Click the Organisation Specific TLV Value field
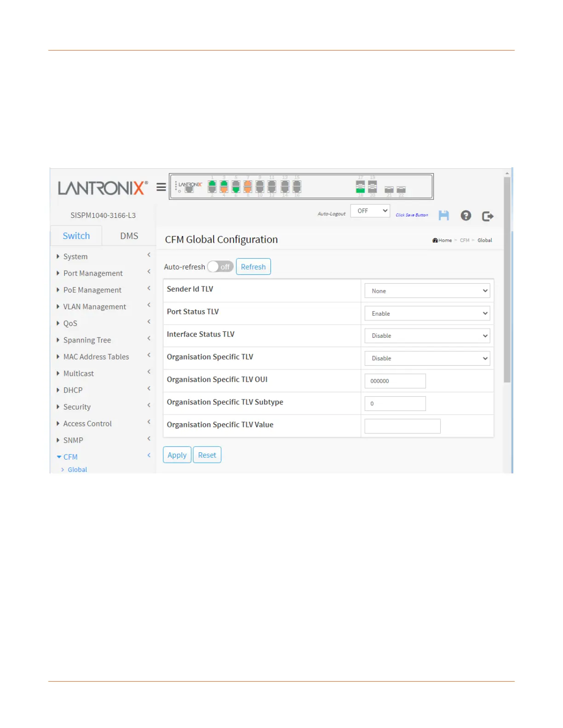 coord(402,426)
